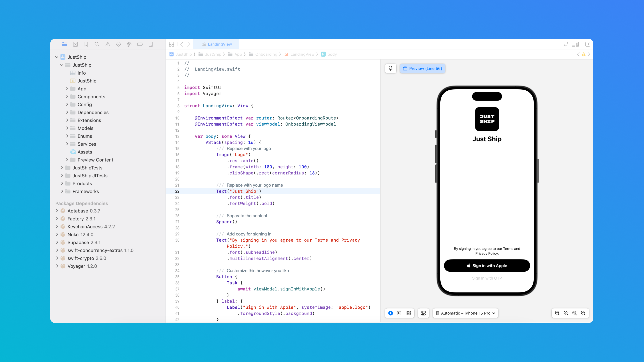Click Onboarding in the breadcrumb path

click(x=266, y=54)
